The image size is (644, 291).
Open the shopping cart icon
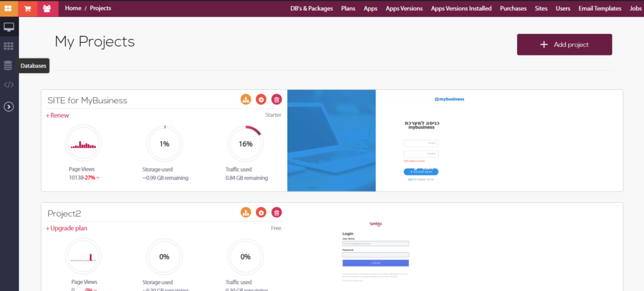(x=28, y=8)
